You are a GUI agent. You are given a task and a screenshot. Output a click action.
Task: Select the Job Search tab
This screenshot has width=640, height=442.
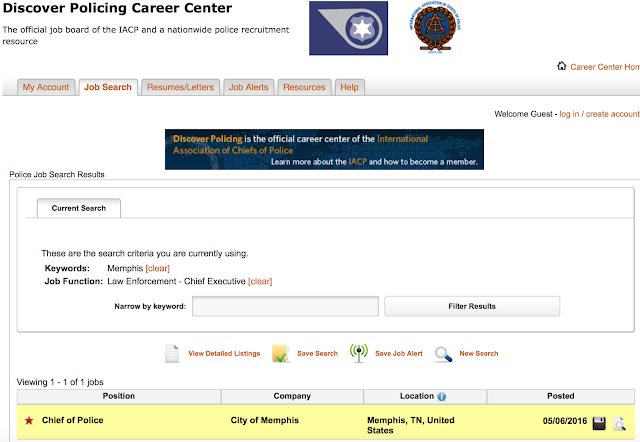tap(108, 87)
